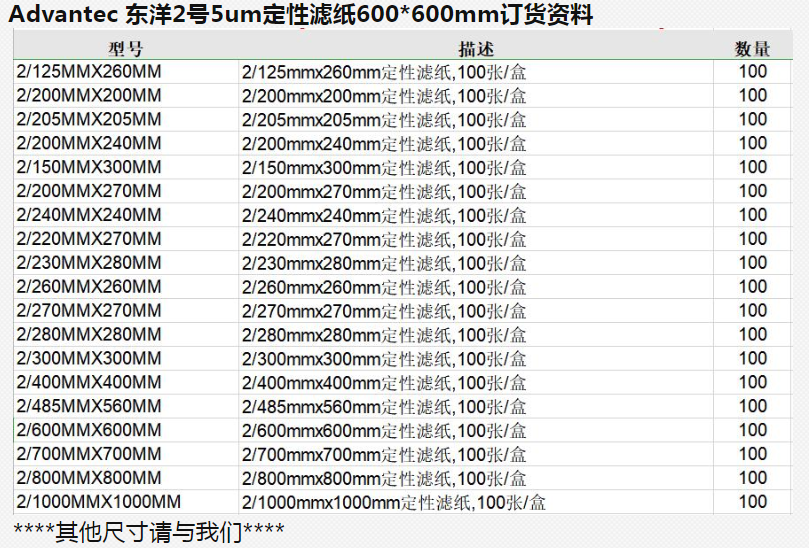This screenshot has height=548, width=809.
Task: Click description 2/300mmx300mm定性滤纸,100张/盒
Action: point(384,359)
